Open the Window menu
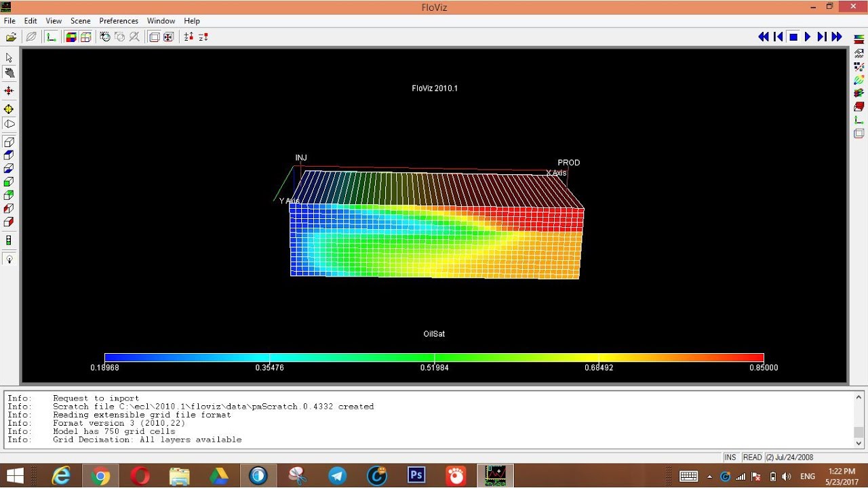 (161, 21)
